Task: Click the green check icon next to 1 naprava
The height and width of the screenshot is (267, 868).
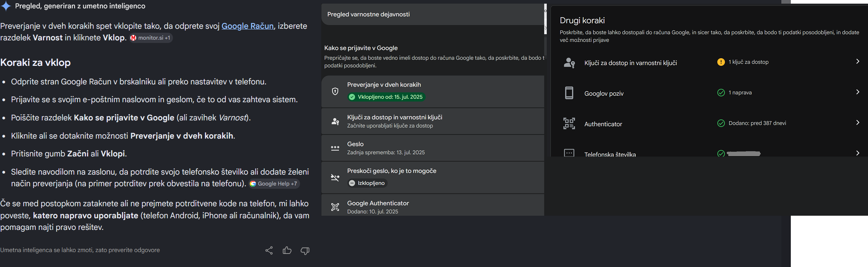Action: click(x=721, y=92)
